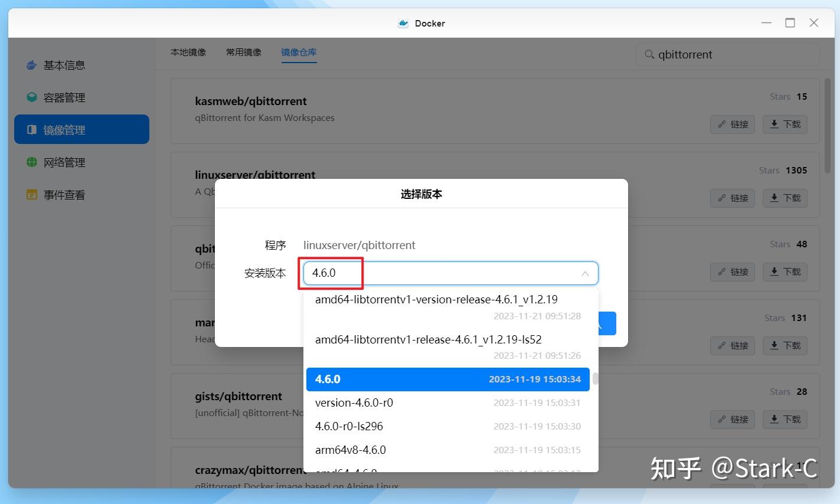
Task: Switch to the 本地镜像 tab
Action: point(188,51)
